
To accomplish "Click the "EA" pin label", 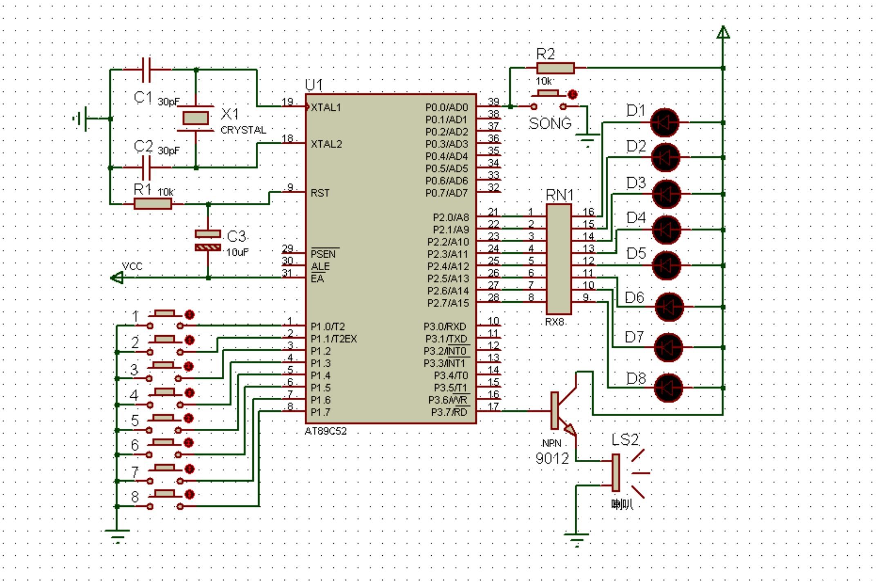I will 317,279.
